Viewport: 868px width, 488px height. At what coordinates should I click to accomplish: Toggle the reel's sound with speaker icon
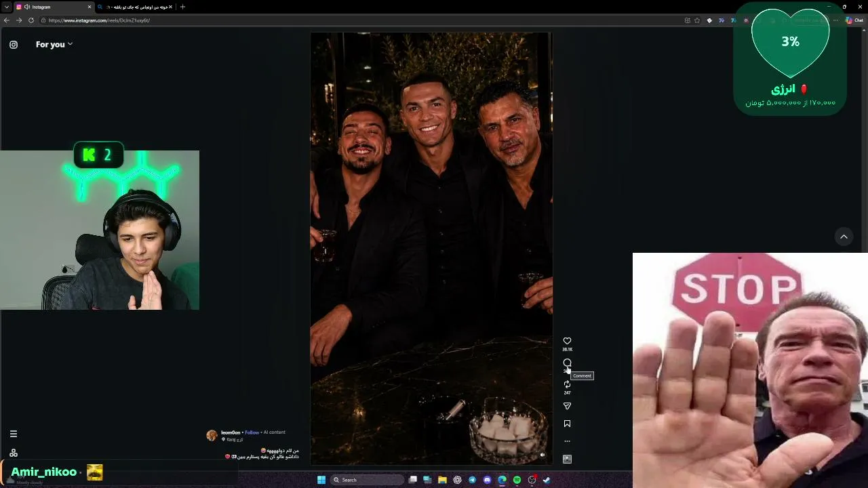pos(542,455)
